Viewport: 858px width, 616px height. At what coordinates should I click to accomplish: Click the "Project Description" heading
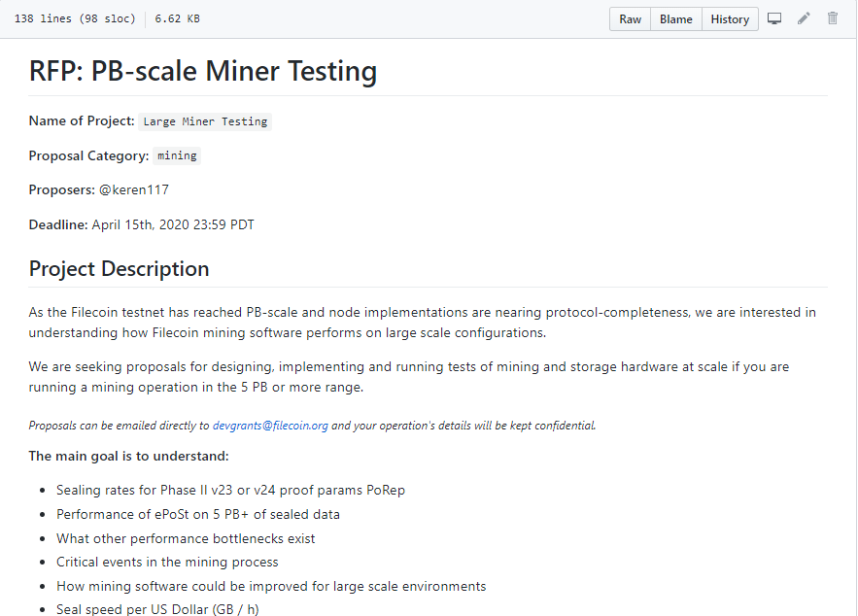pyautogui.click(x=119, y=269)
